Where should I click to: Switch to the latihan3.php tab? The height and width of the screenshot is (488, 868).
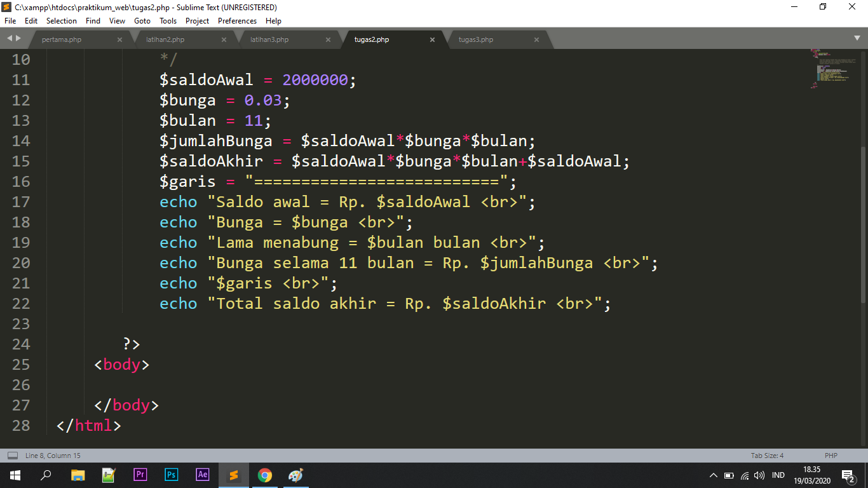pyautogui.click(x=268, y=39)
